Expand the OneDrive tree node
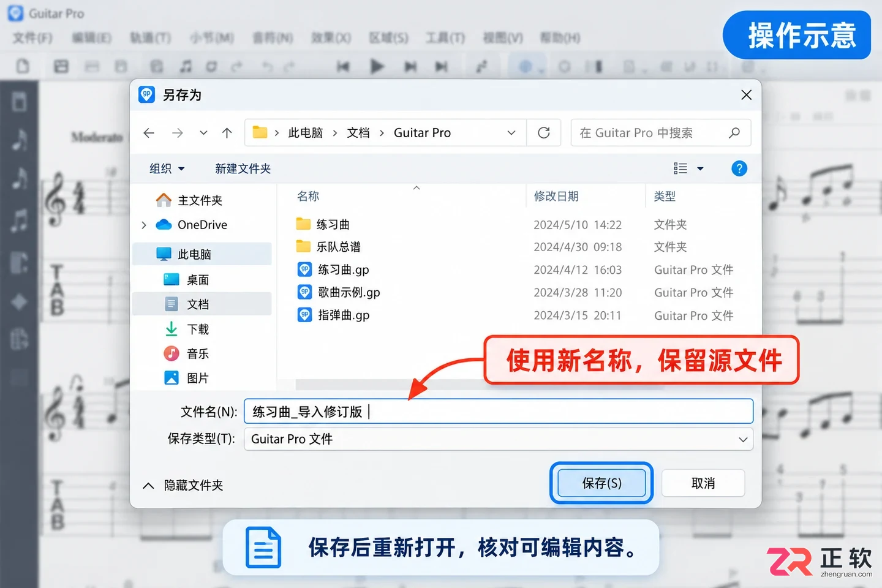 pos(144,225)
